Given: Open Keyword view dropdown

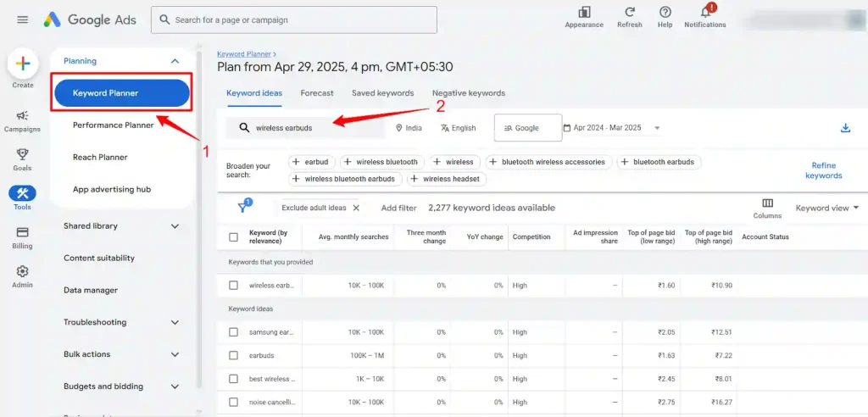Looking at the screenshot, I should [x=827, y=208].
